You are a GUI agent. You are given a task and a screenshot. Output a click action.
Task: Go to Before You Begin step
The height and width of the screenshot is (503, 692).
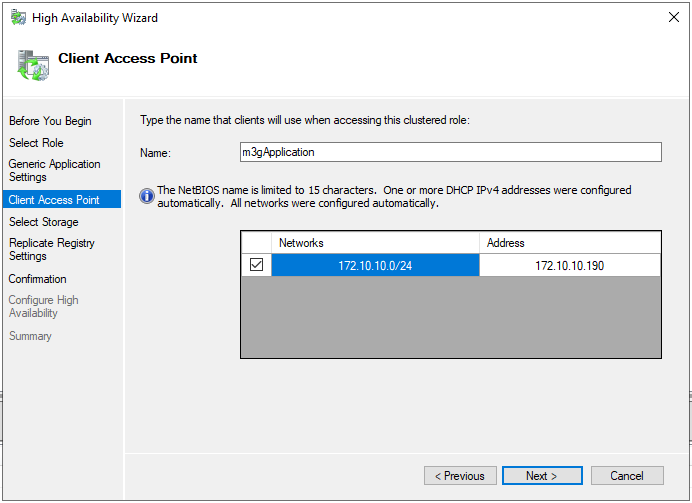pyautogui.click(x=50, y=121)
